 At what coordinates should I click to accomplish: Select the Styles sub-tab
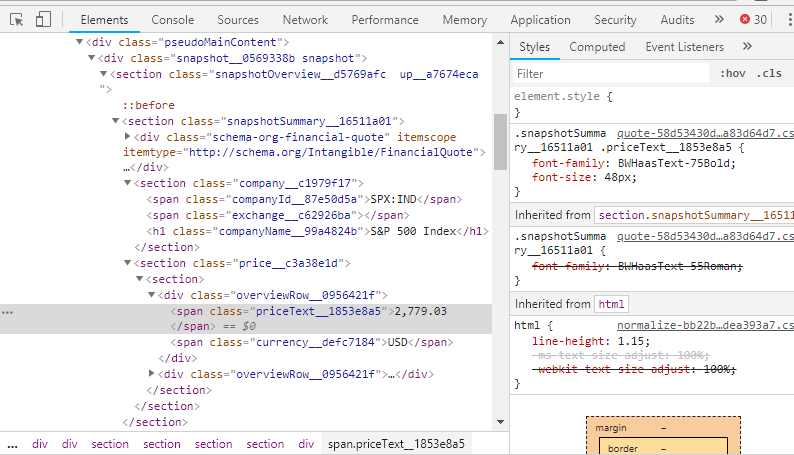pos(534,47)
